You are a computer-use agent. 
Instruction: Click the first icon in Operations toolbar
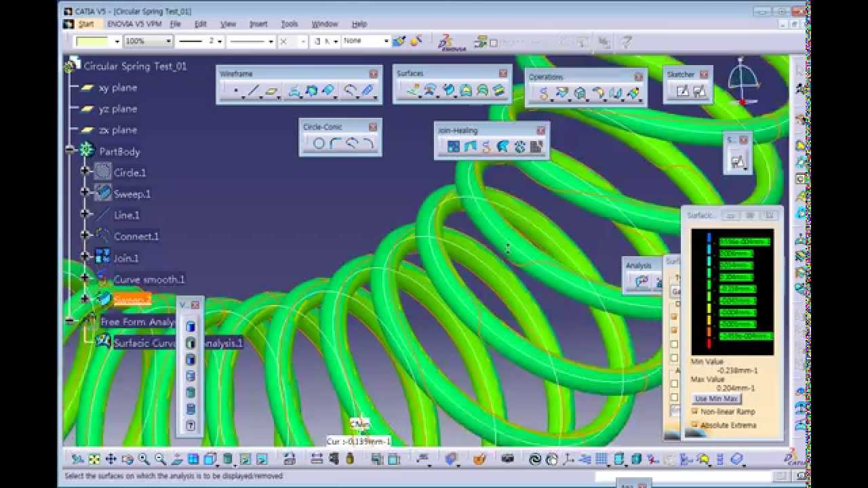point(543,94)
